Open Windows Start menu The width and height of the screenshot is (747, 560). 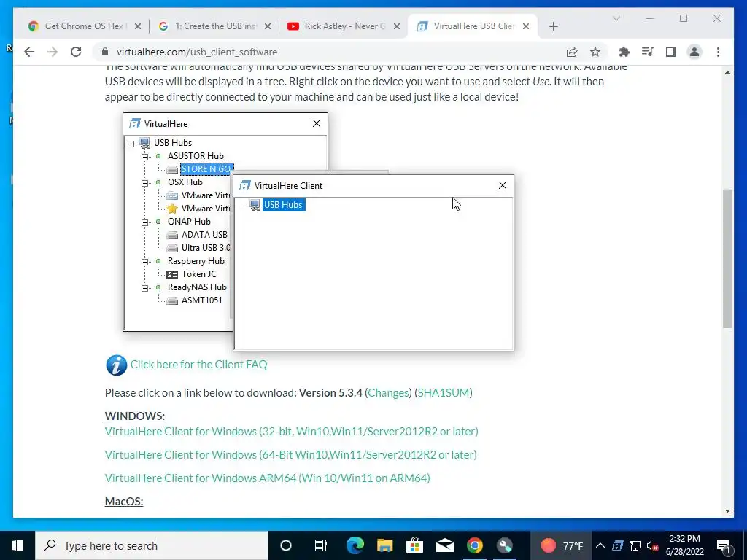[x=18, y=545]
